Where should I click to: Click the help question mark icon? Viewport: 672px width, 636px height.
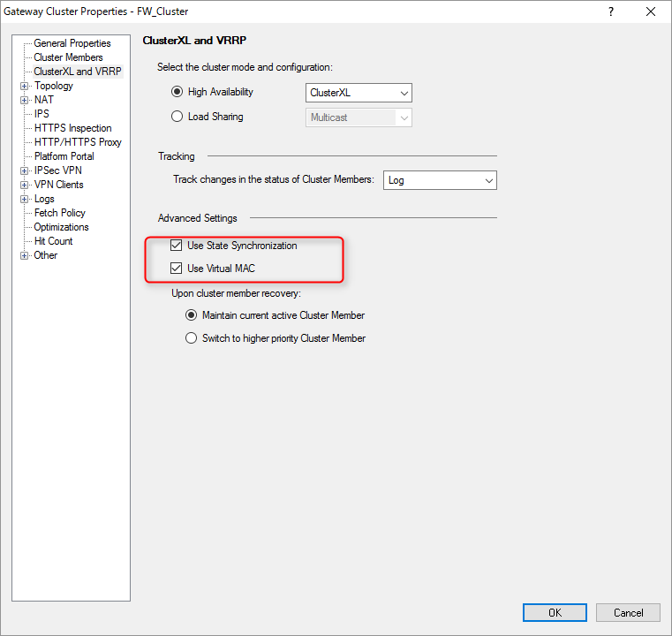611,11
